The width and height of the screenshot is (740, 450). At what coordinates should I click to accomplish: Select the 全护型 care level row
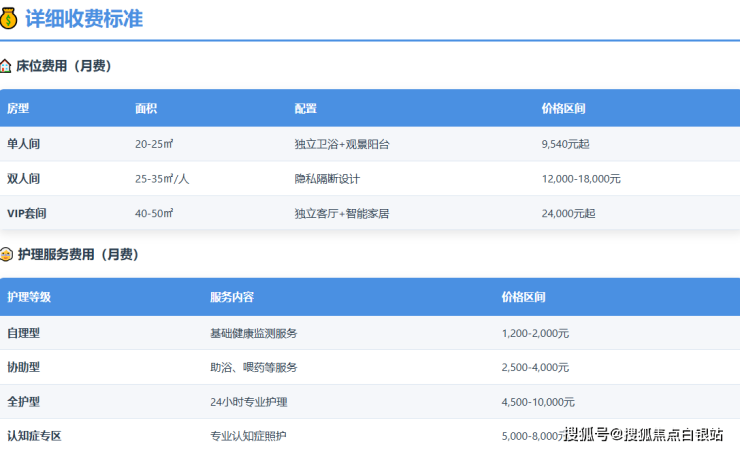(23, 402)
